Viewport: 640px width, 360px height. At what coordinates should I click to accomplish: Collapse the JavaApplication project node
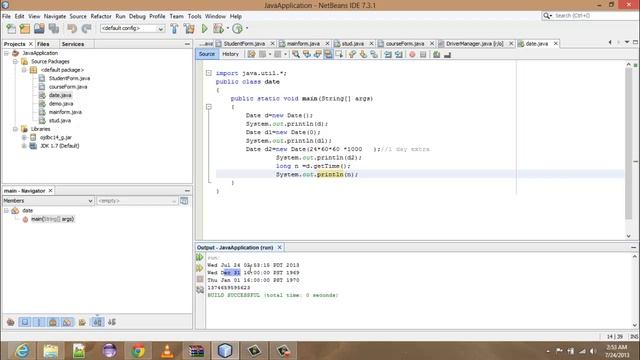click(7, 53)
